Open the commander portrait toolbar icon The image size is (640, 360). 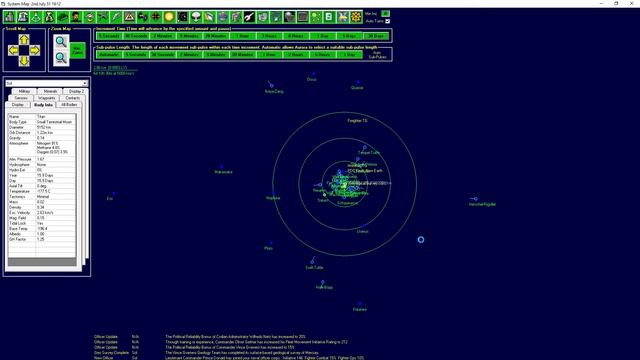click(x=76, y=17)
